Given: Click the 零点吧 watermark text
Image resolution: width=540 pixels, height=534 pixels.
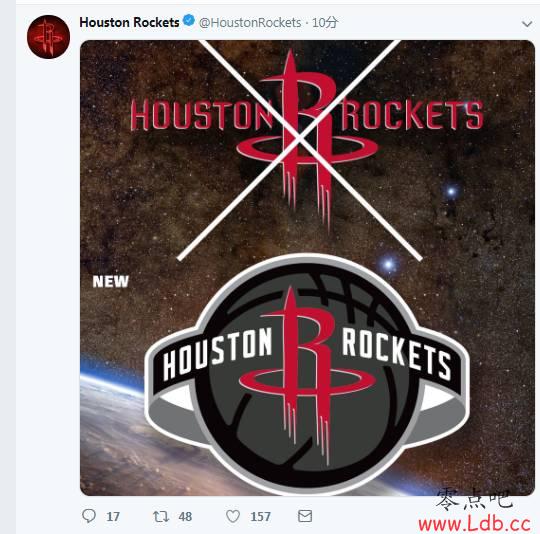Looking at the screenshot, I should tap(474, 499).
